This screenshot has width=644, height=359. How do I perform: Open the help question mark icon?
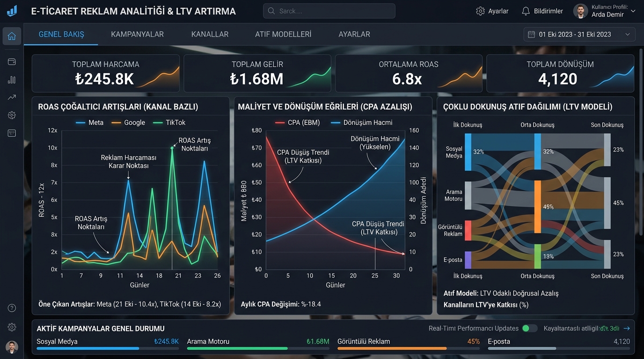coord(12,308)
